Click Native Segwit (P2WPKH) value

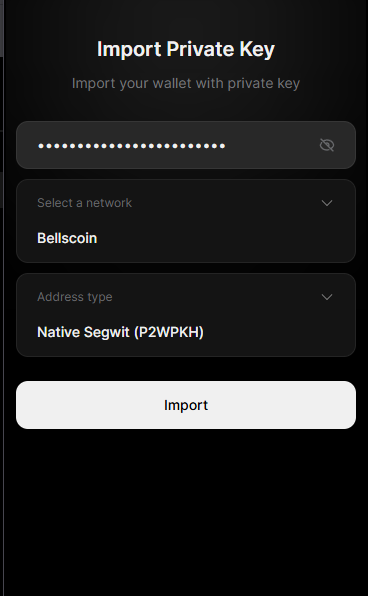[x=120, y=332]
